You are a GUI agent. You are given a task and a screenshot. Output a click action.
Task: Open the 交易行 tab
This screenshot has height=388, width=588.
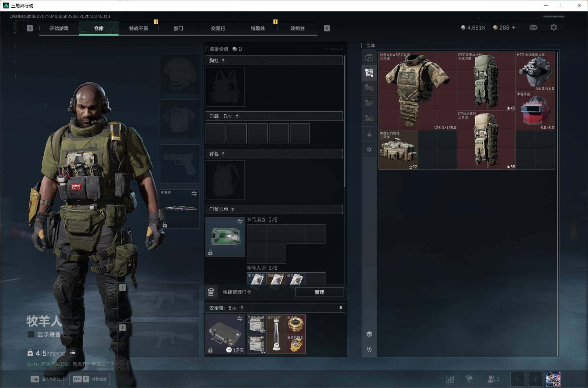[218, 28]
